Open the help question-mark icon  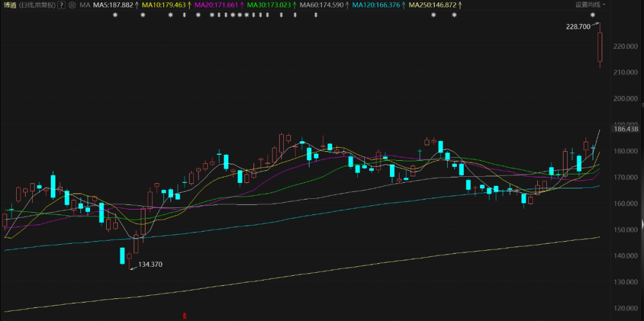[61, 5]
